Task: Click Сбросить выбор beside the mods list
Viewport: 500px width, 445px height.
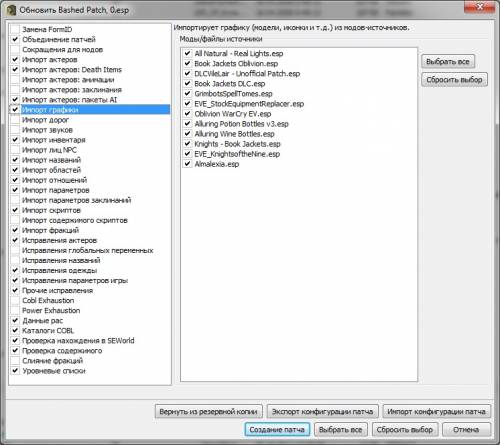Action: [x=454, y=80]
